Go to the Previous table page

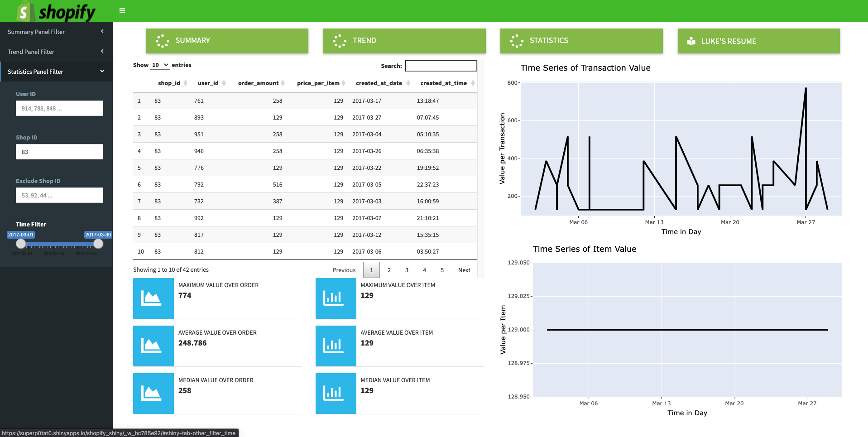[x=344, y=270]
